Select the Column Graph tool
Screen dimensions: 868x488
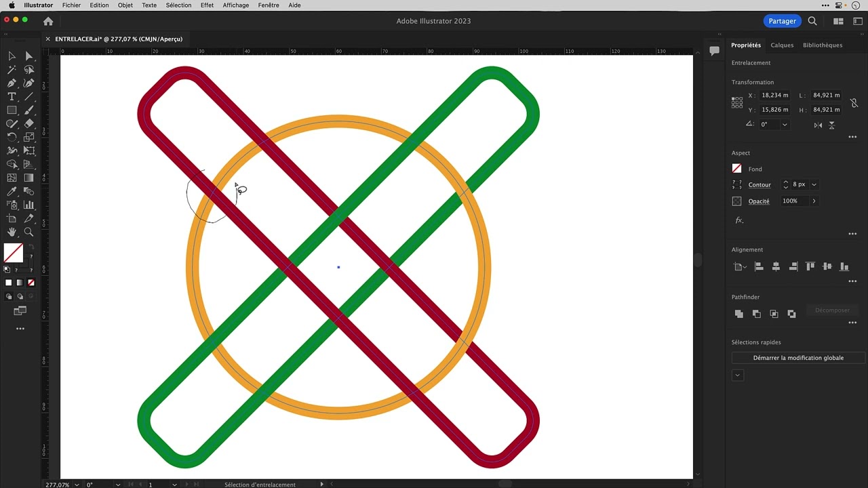click(28, 205)
